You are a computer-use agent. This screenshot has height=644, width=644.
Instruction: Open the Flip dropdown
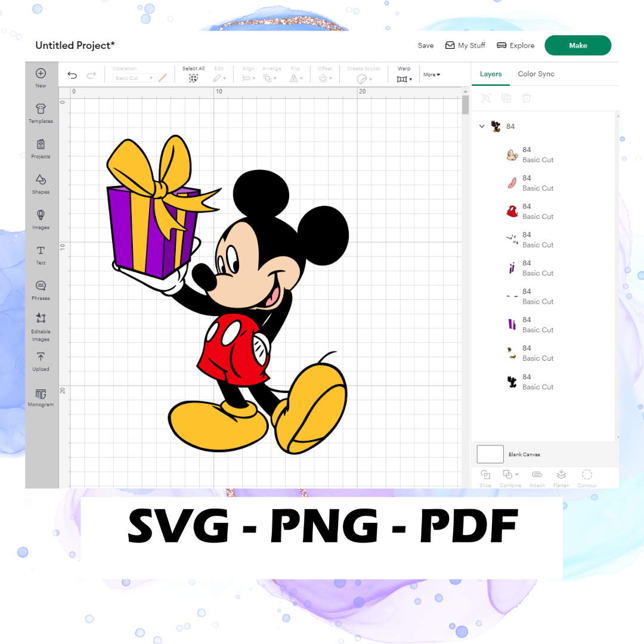pyautogui.click(x=296, y=78)
